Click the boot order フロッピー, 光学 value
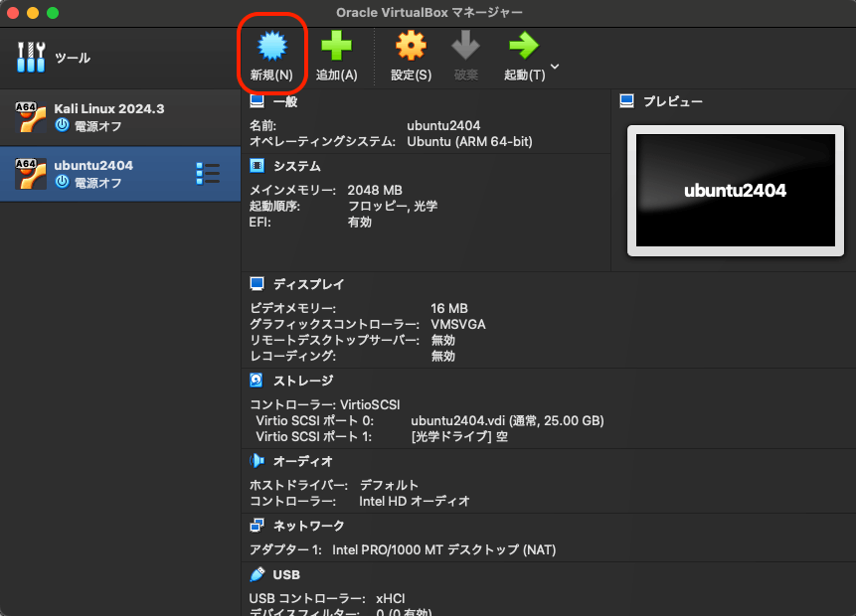856x616 pixels. tap(393, 207)
